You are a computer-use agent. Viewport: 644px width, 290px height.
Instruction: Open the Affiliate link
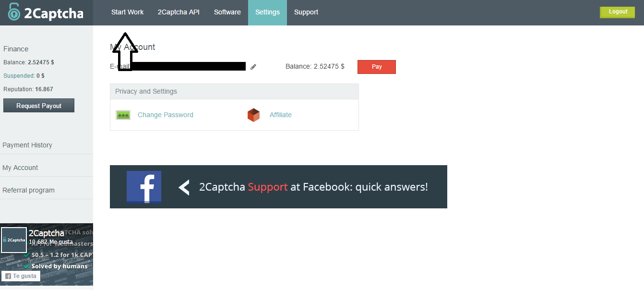pyautogui.click(x=281, y=115)
